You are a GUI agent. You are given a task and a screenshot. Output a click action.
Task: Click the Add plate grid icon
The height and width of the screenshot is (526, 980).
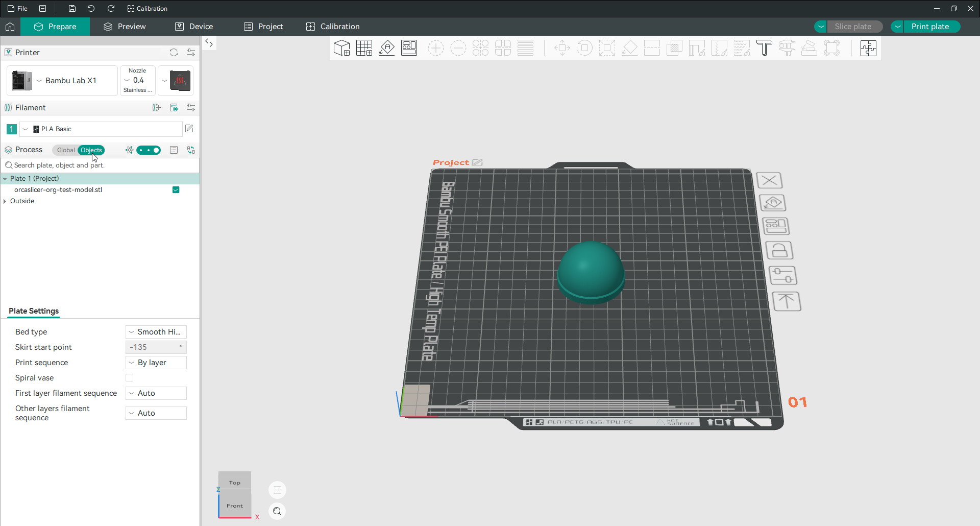364,48
